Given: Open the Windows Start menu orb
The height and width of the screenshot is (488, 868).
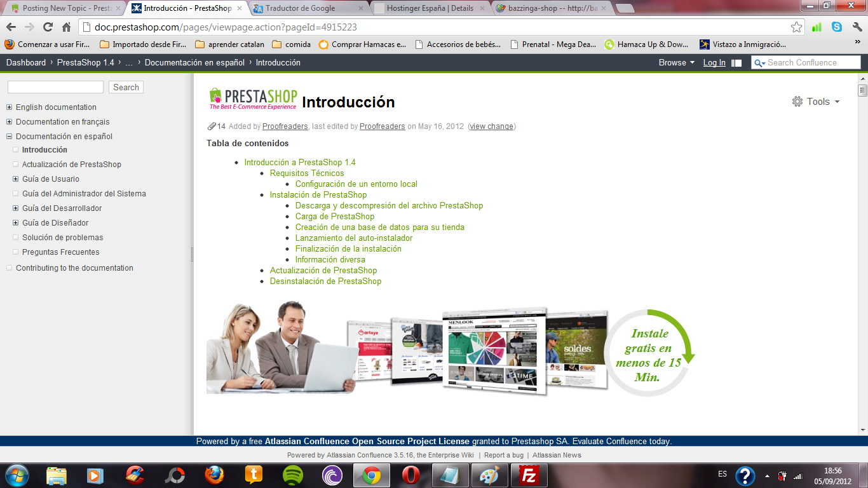Looking at the screenshot, I should (x=17, y=475).
